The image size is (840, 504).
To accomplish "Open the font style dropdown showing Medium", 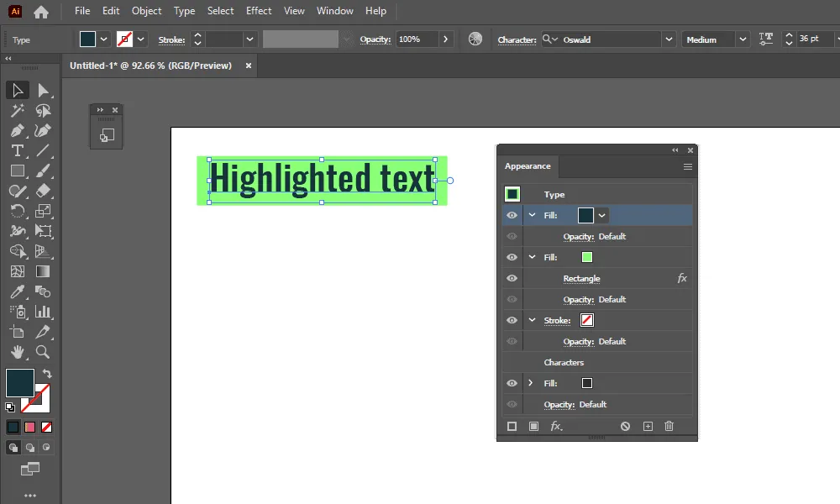I will tap(743, 39).
